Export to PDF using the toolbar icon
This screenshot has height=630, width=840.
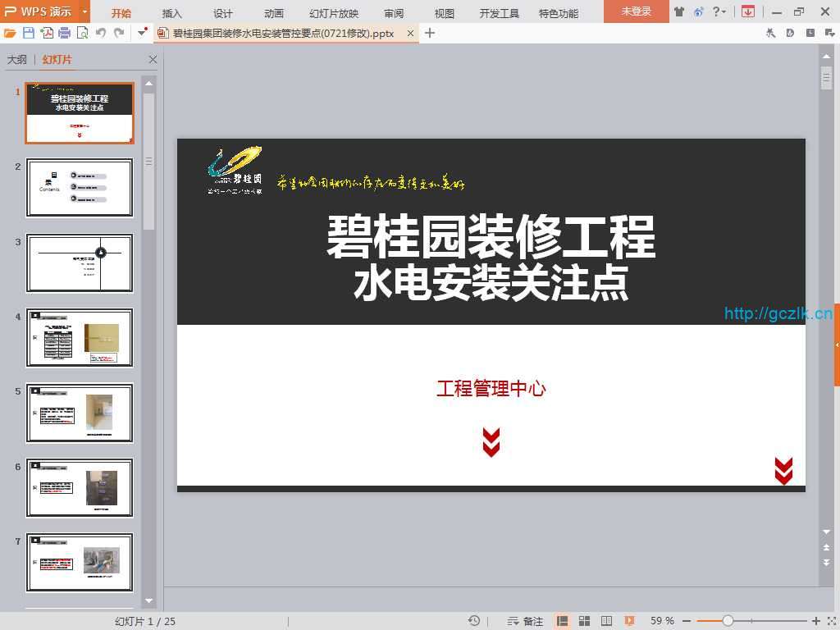[47, 33]
